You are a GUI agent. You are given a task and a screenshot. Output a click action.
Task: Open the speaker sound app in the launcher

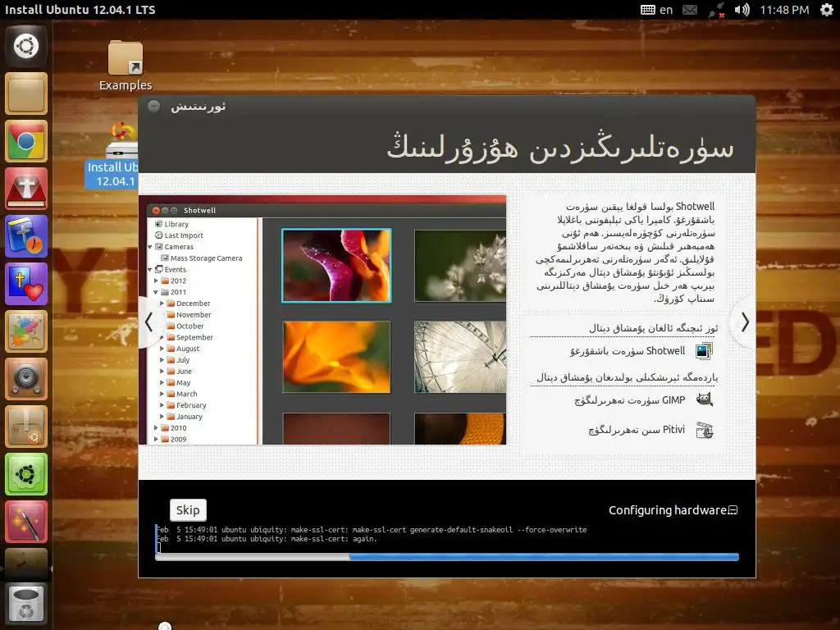26,379
